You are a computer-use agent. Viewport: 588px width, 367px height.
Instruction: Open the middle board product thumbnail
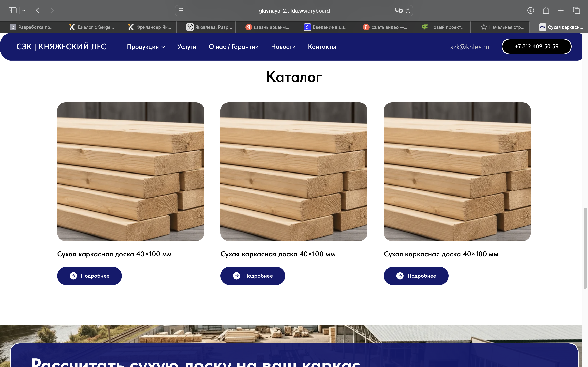tap(294, 172)
